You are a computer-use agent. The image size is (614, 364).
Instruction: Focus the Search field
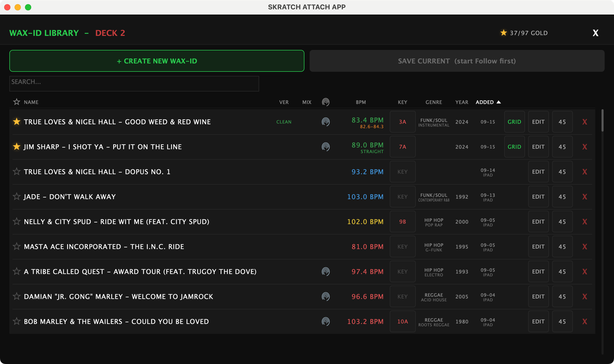point(134,84)
